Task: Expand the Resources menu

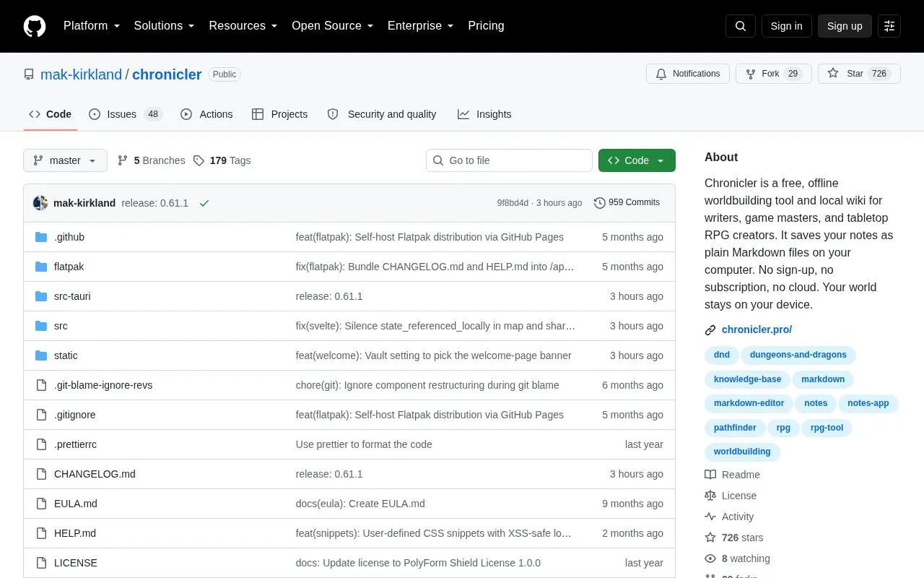Action: 243,26
